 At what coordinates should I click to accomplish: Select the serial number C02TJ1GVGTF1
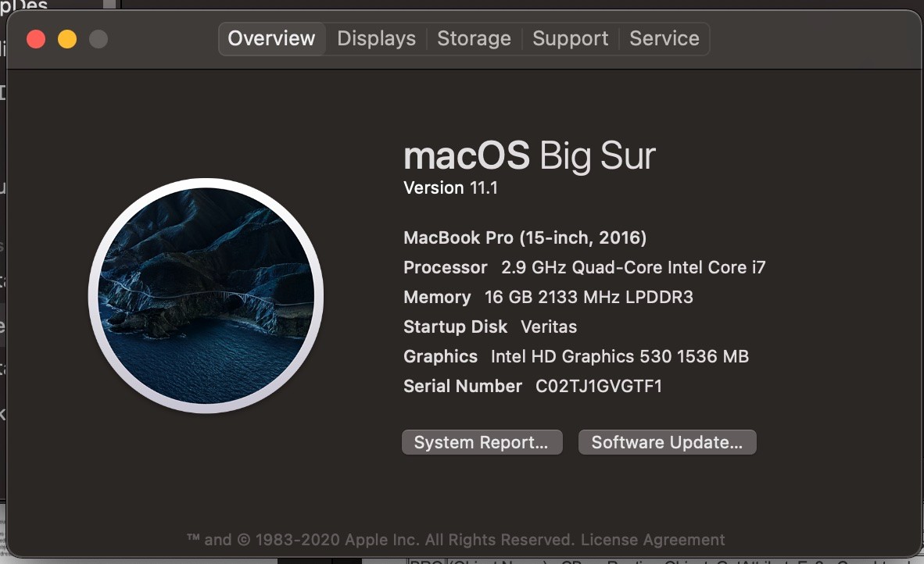click(598, 386)
